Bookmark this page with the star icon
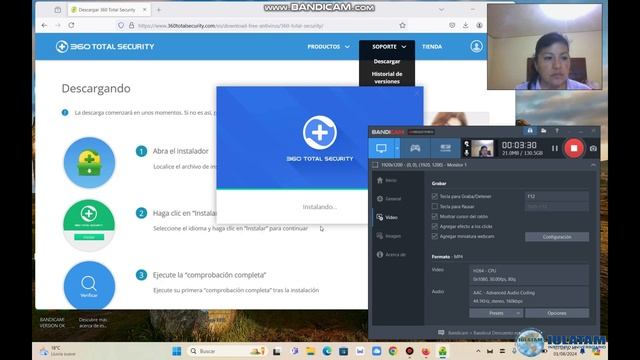This screenshot has width=640, height=360. pos(402,25)
